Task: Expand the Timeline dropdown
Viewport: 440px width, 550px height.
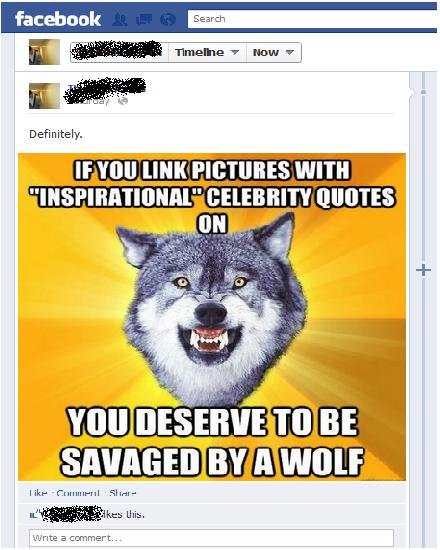Action: coord(207,53)
